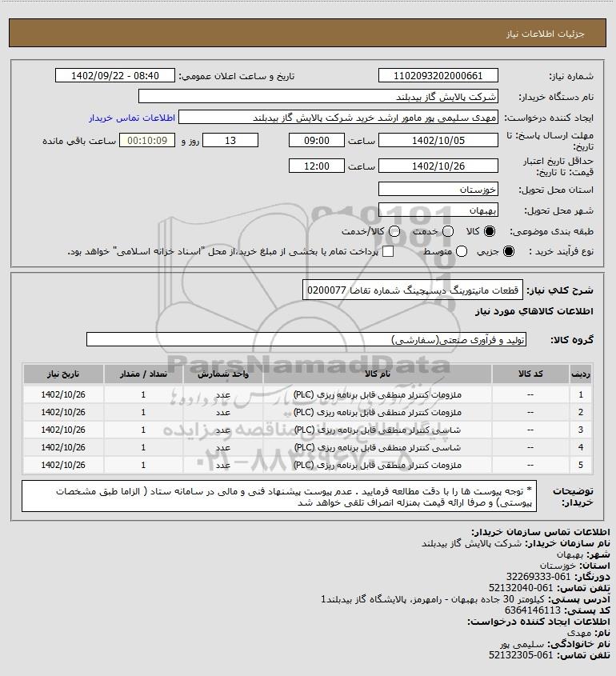Click the تاریخ نیاز column header
This screenshot has width=616, height=676.
(x=63, y=374)
